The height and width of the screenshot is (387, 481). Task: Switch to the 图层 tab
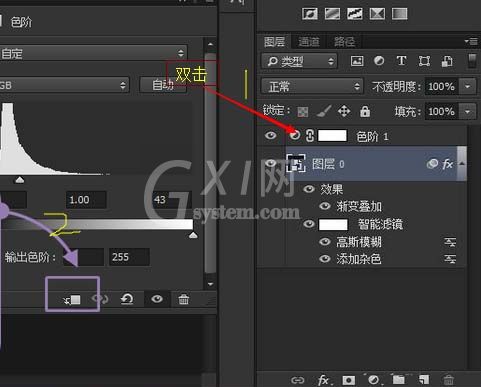click(274, 42)
